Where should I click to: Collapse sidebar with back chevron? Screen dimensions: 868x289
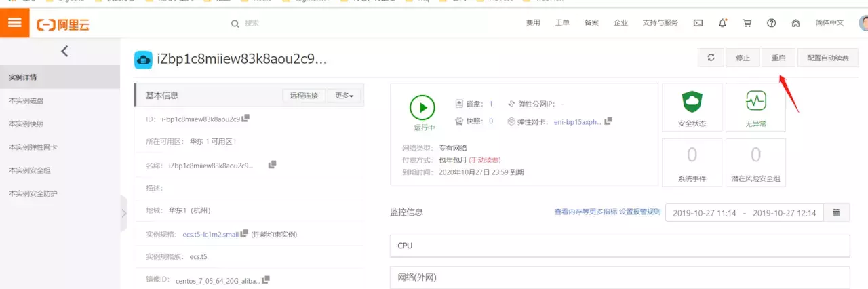click(64, 51)
